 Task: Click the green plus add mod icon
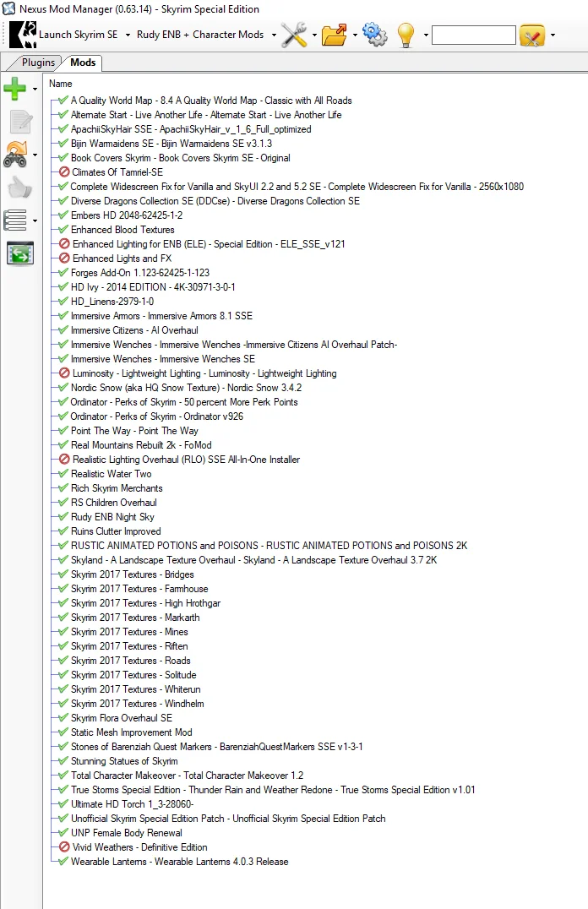pyautogui.click(x=14, y=89)
